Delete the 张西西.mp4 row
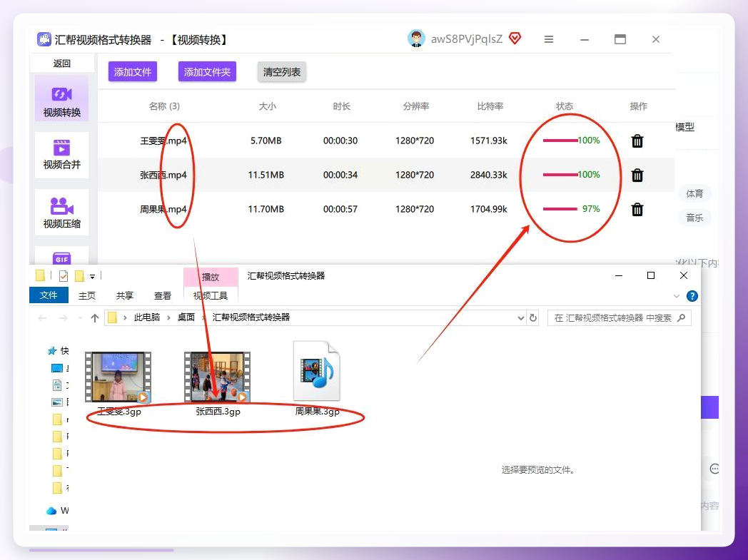748x560 pixels. point(637,175)
